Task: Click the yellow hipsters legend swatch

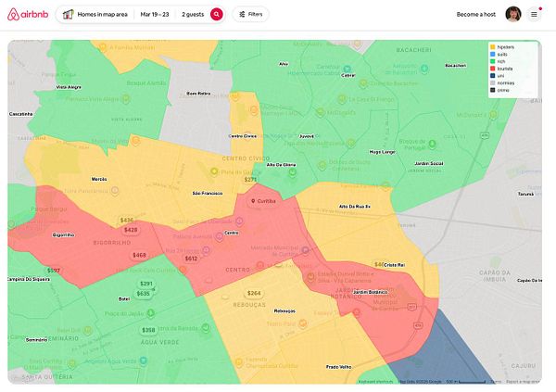Action: click(x=493, y=47)
